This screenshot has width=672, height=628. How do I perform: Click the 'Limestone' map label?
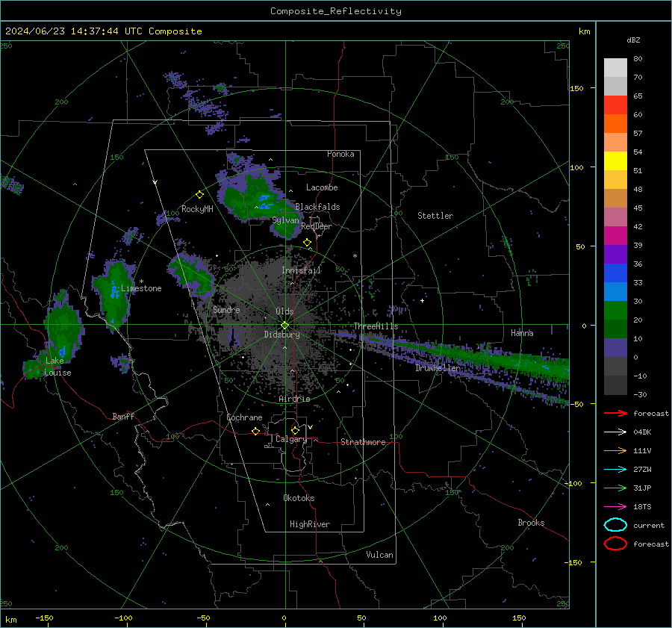141,288
